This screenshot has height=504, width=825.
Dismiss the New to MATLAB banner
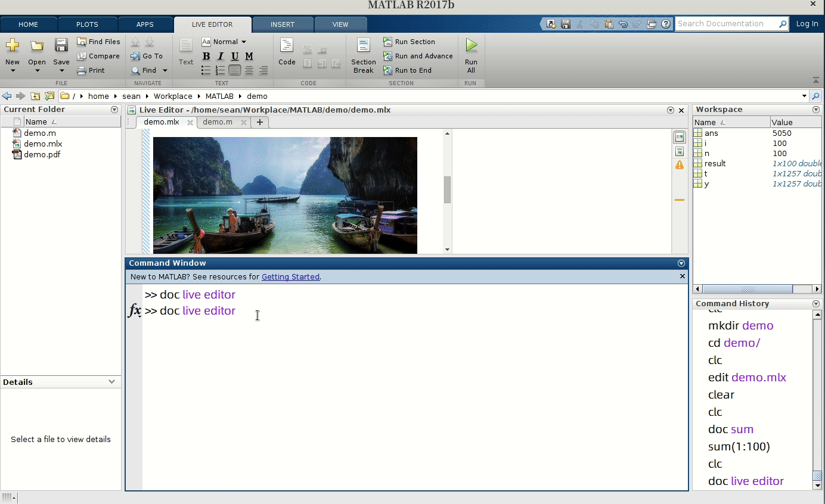click(x=683, y=276)
